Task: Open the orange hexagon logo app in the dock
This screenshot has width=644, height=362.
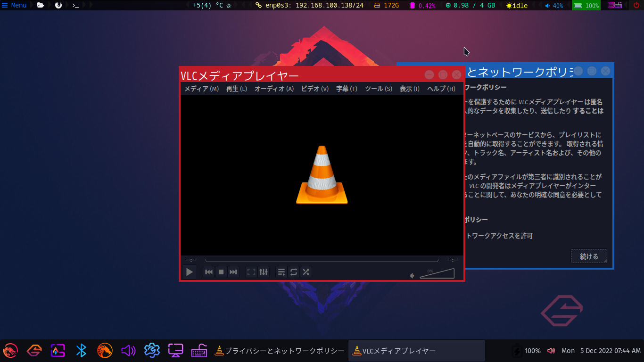Action: (34, 351)
